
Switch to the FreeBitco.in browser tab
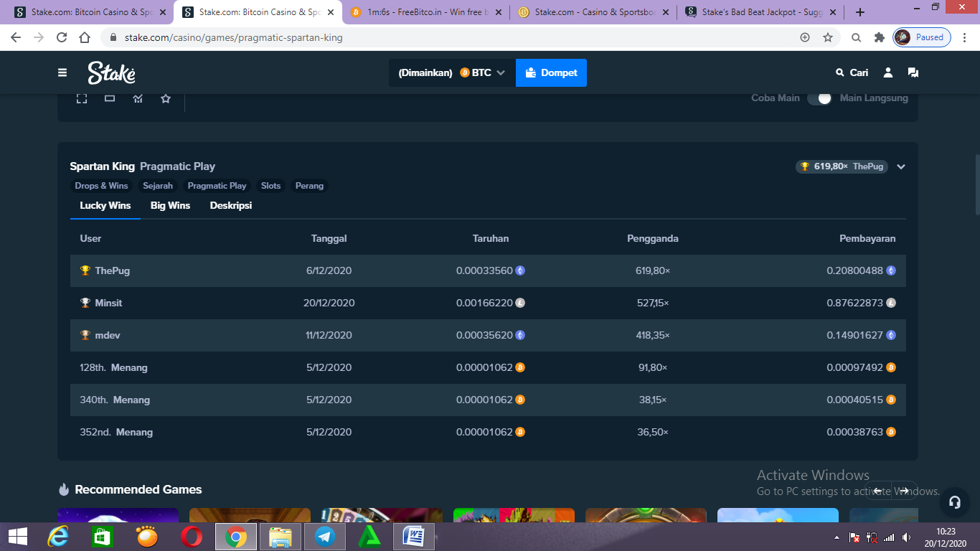(x=426, y=12)
